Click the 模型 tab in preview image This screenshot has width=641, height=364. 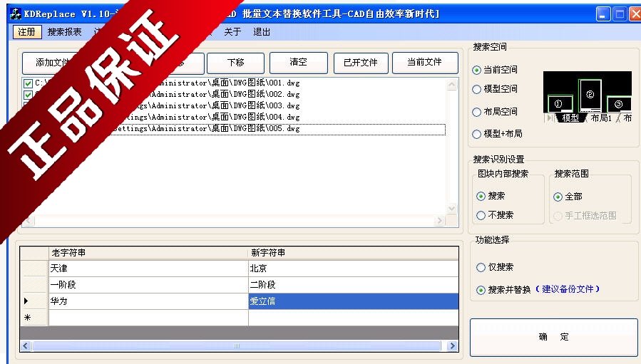click(x=570, y=118)
